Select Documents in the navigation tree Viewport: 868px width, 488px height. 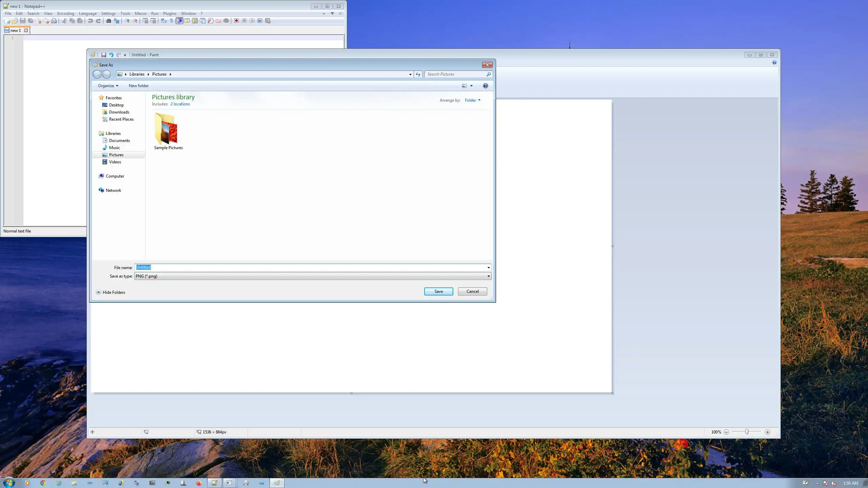tap(119, 141)
